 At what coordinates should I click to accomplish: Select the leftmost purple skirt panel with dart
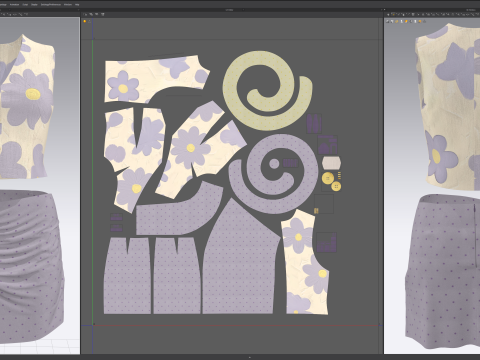pos(127,280)
